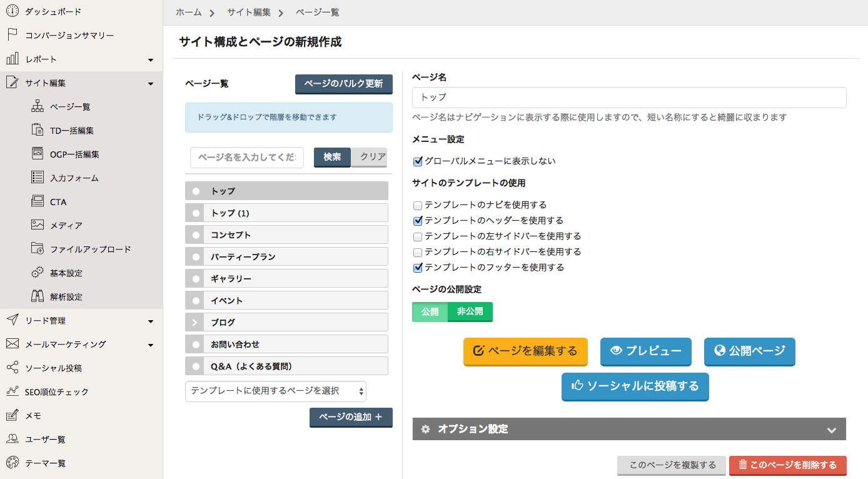Click the ページを編集する button
The width and height of the screenshot is (868, 479).
click(525, 351)
